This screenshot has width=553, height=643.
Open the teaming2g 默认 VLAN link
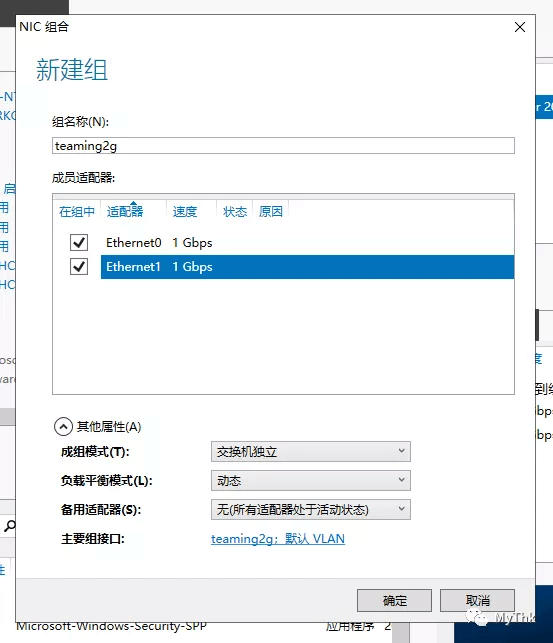[278, 539]
